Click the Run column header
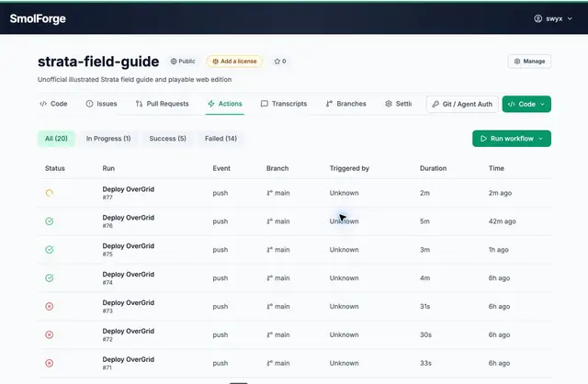 [108, 168]
